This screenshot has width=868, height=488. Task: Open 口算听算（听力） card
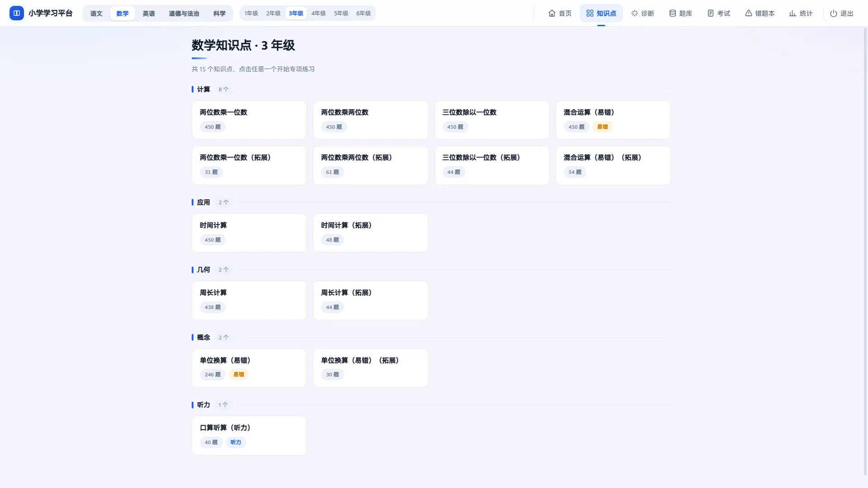point(249,435)
